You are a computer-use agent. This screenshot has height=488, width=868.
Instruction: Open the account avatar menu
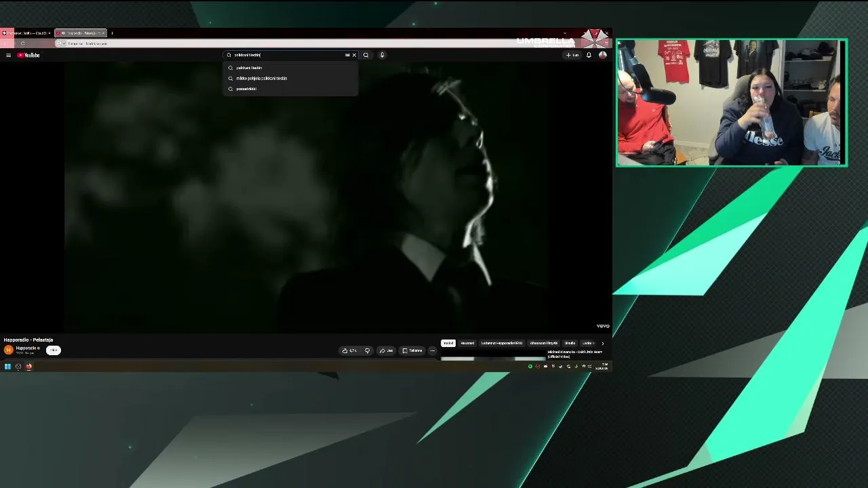pos(602,55)
